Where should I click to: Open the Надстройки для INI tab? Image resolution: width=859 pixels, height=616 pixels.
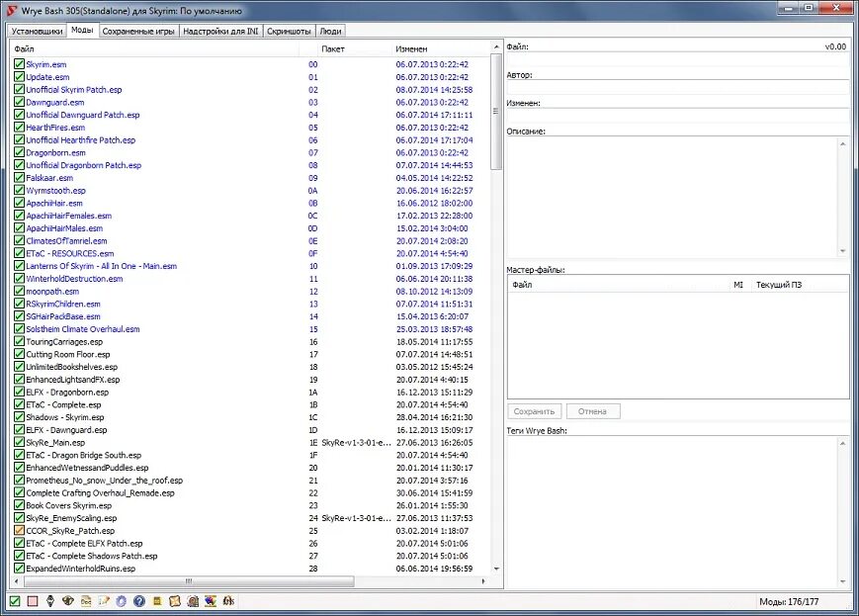pyautogui.click(x=220, y=32)
